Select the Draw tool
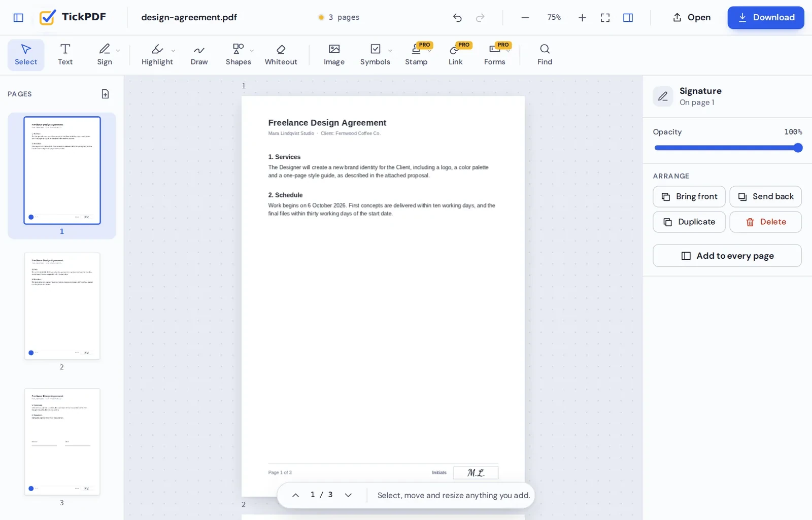812x520 pixels. coord(199,55)
